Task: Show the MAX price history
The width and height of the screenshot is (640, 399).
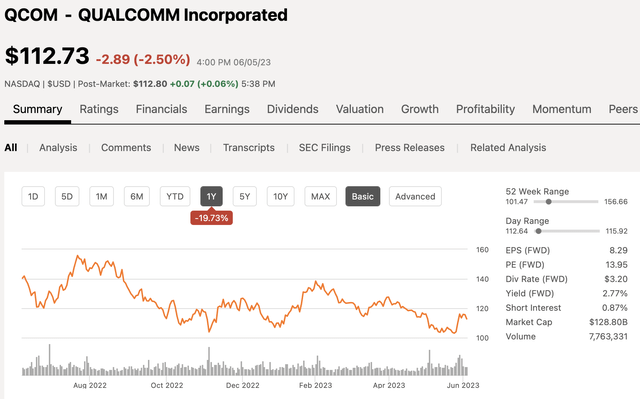Action: 320,196
